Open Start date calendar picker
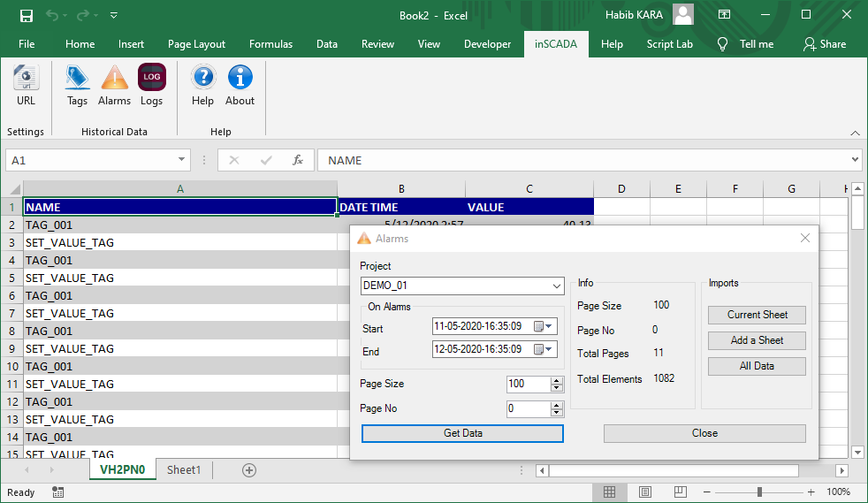Image resolution: width=868 pixels, height=503 pixels. (x=543, y=326)
